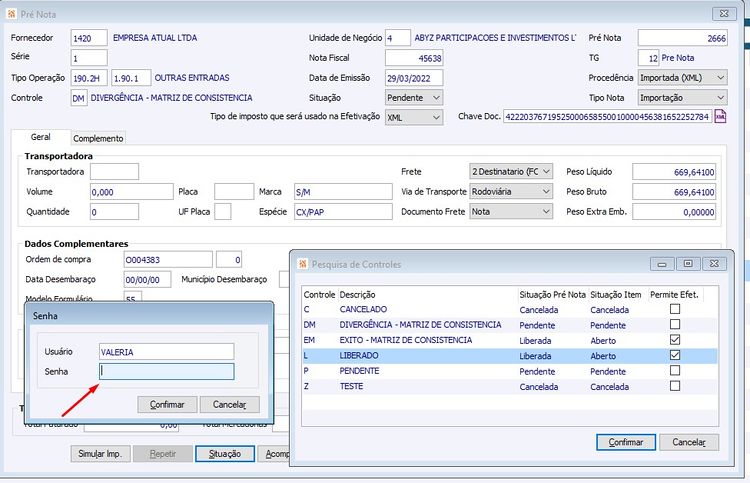
Task: Expand the Tipo Nota dropdown
Action: tap(719, 98)
